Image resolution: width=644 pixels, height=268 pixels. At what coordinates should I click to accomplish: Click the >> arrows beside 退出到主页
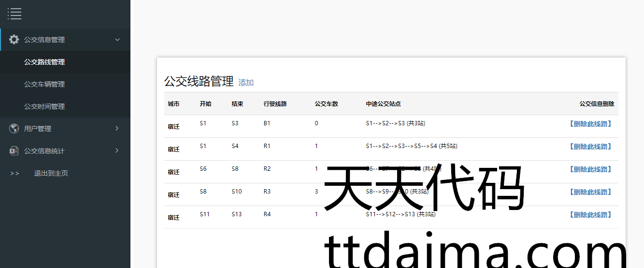click(x=14, y=173)
